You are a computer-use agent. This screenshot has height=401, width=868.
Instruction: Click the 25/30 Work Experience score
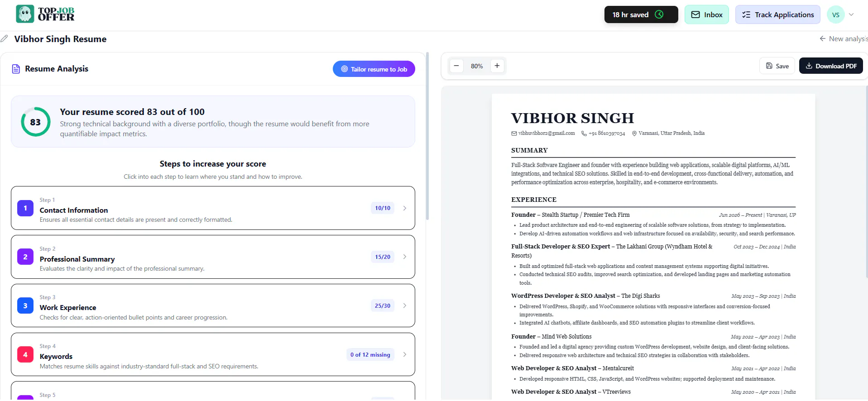click(383, 306)
